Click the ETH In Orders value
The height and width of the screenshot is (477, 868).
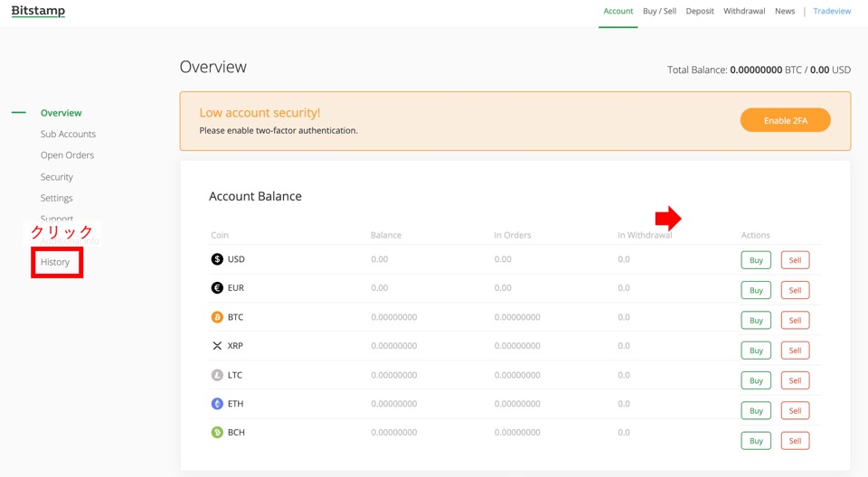[517, 404]
